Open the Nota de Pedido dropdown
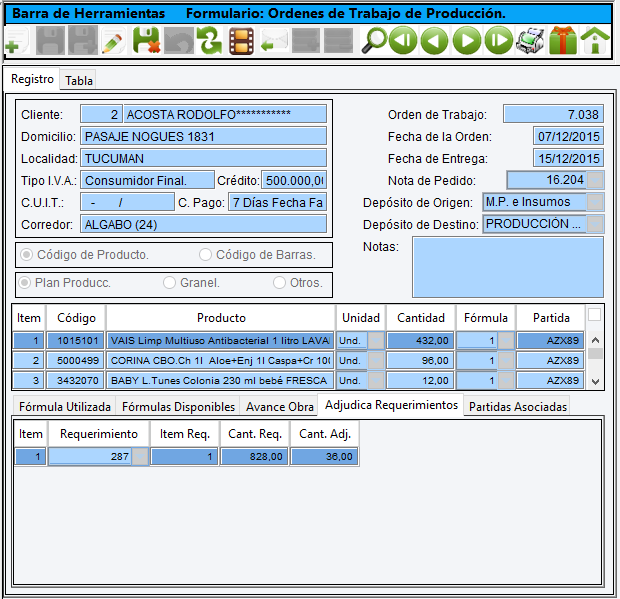This screenshot has height=599, width=620. pos(595,180)
